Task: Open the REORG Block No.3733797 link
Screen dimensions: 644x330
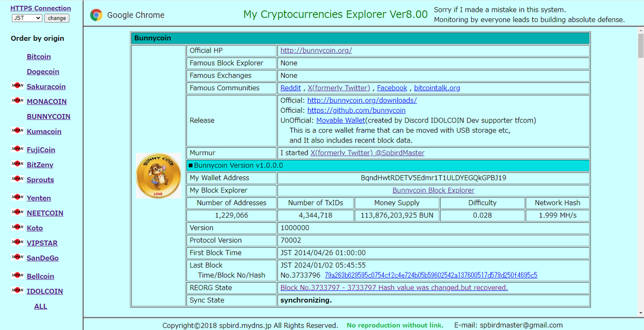Action: (394, 288)
